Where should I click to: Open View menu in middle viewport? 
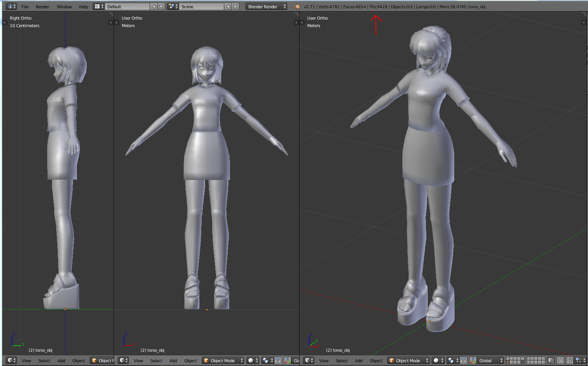(x=138, y=361)
